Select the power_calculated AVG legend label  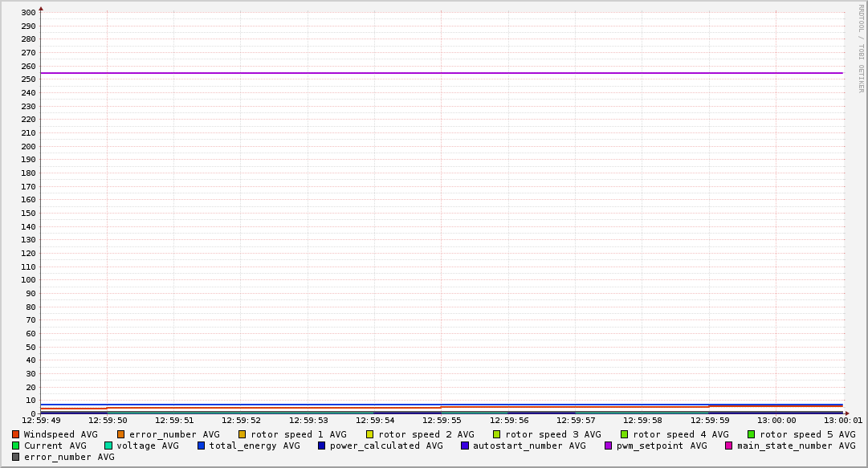tap(386, 446)
